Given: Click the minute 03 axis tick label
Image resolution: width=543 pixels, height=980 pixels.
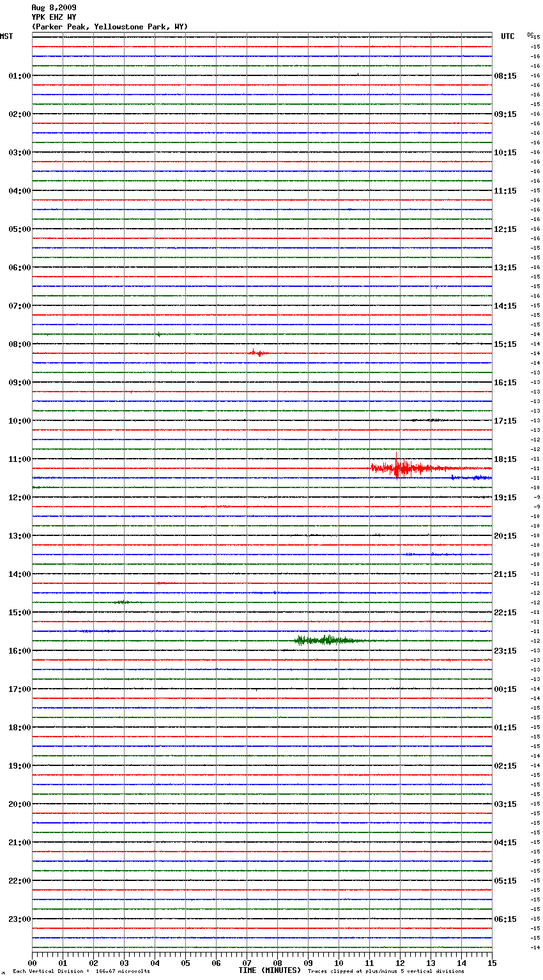Looking at the screenshot, I should click(124, 963).
